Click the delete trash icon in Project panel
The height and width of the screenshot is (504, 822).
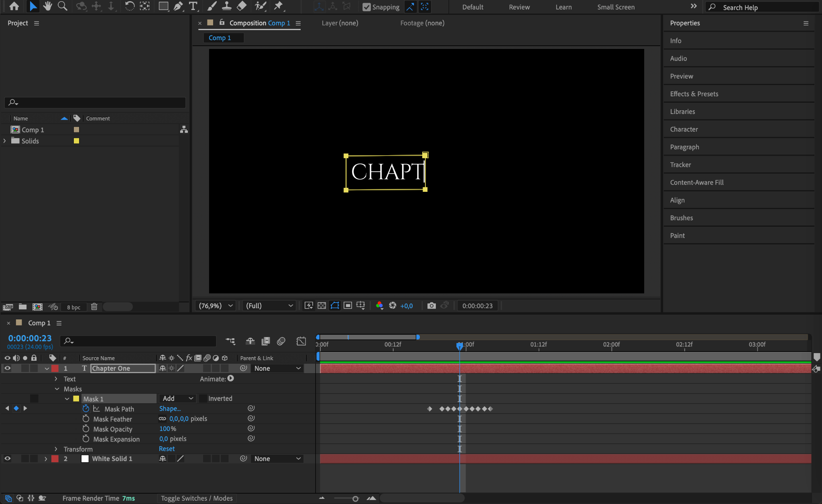pyautogui.click(x=94, y=307)
